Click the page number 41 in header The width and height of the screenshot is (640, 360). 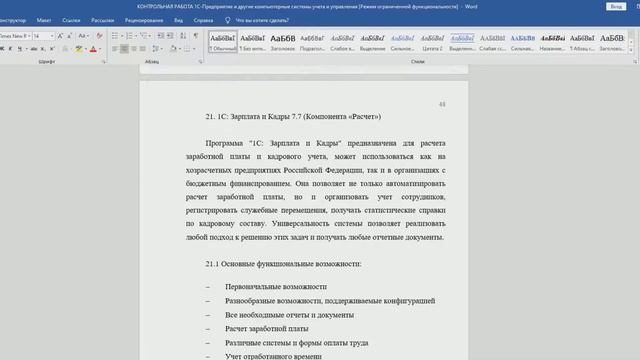pyautogui.click(x=442, y=104)
